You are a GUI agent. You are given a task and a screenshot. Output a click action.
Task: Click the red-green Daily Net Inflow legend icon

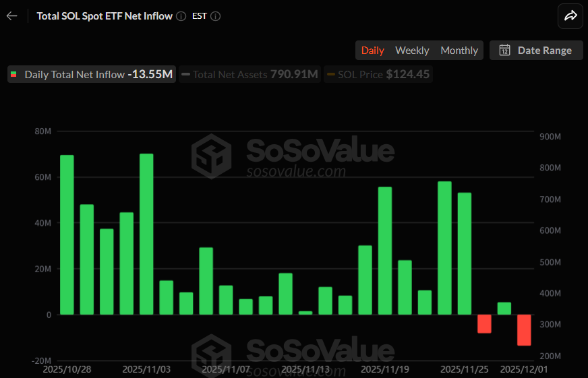click(x=14, y=74)
